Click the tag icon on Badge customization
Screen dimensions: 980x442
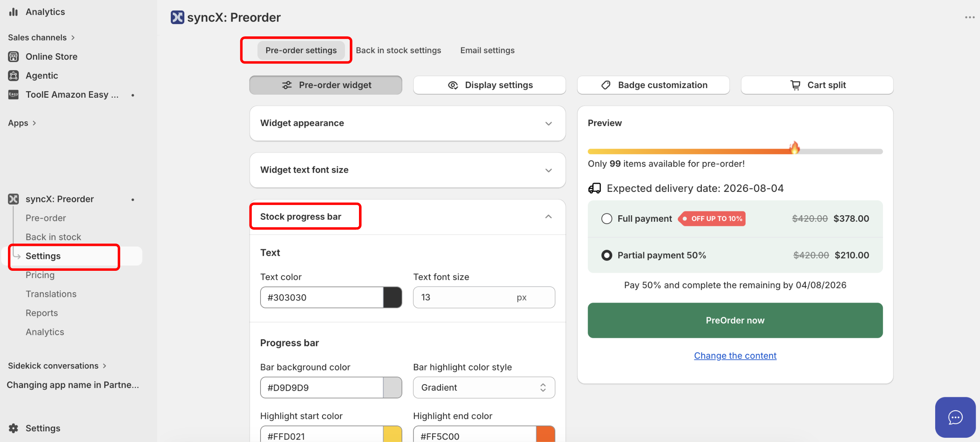(606, 85)
